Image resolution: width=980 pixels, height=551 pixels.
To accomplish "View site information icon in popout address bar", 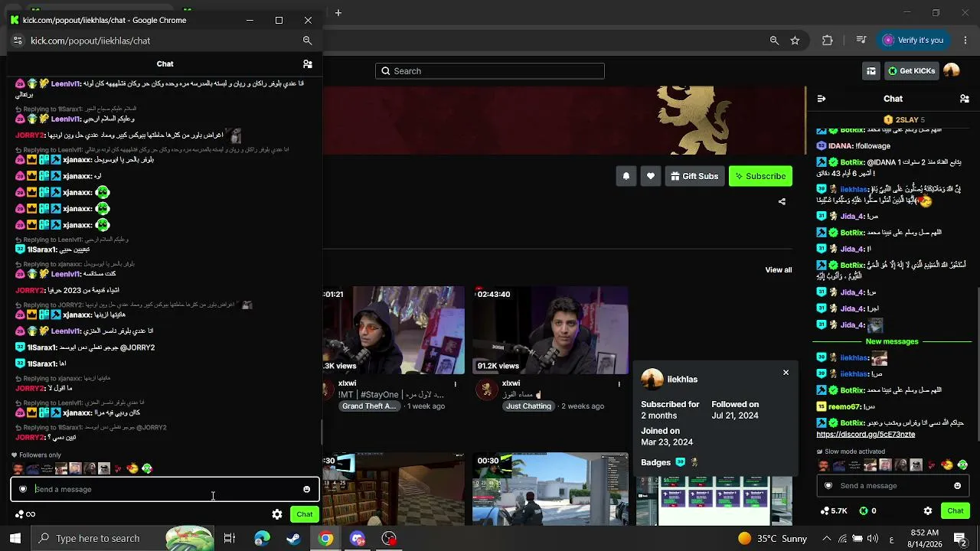I will click(x=18, y=41).
